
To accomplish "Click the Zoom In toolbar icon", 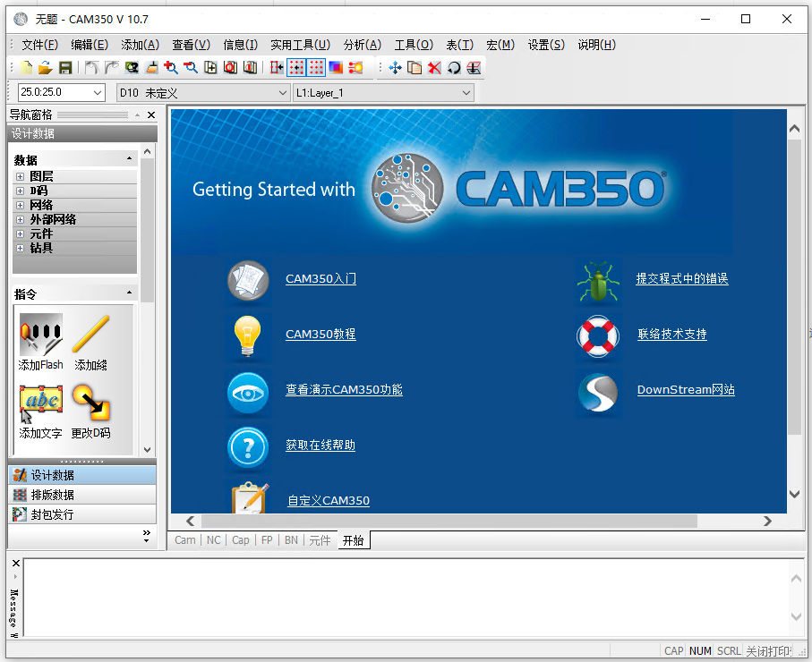I will [x=170, y=66].
